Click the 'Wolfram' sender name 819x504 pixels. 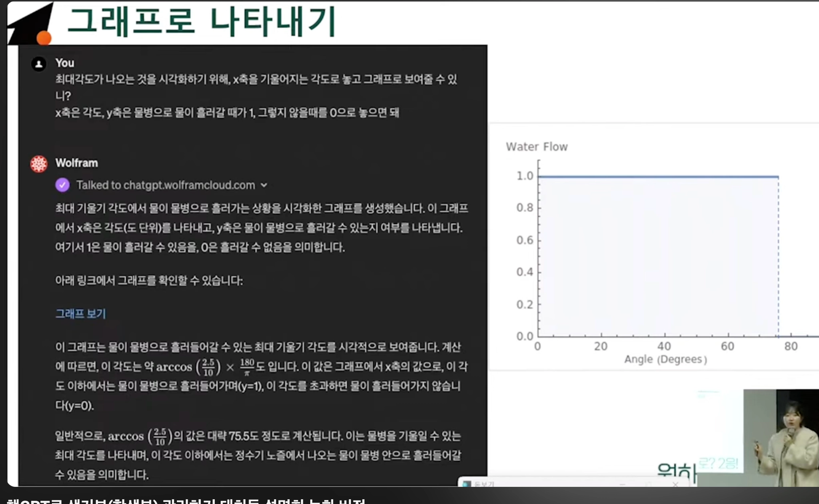click(76, 163)
